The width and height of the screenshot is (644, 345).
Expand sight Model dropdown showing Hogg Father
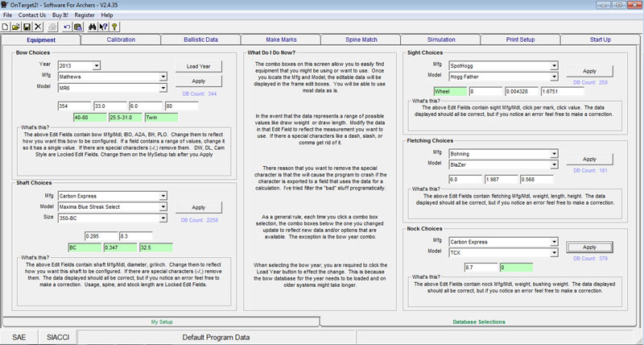pos(554,77)
